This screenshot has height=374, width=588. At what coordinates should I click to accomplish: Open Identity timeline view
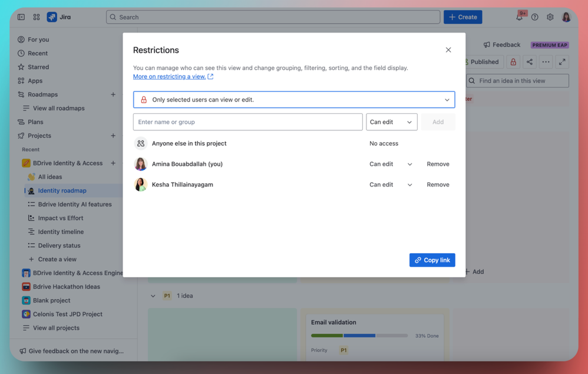tap(61, 232)
